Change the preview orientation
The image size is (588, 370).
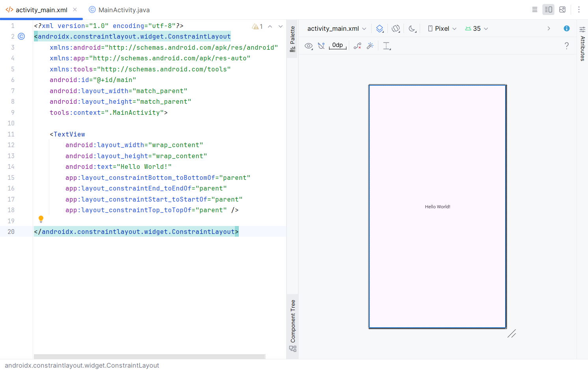coord(396,28)
